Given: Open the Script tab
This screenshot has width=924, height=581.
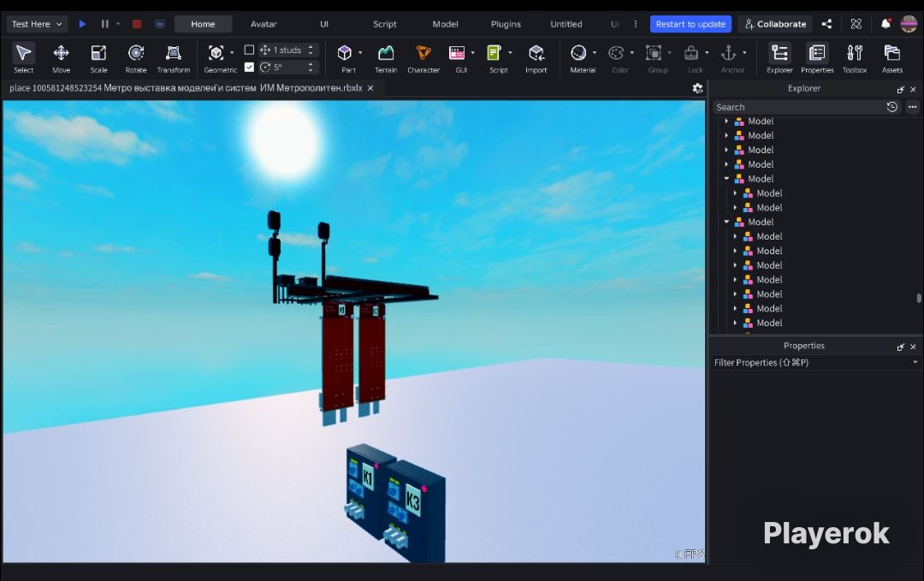Looking at the screenshot, I should click(x=385, y=24).
